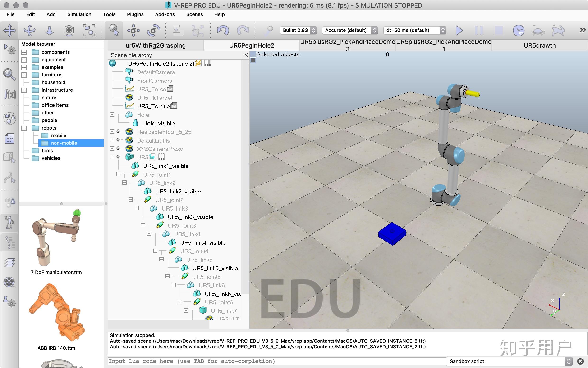Image resolution: width=588 pixels, height=368 pixels.
Task: Switch to the ur5WithRg2Grasping scene tab
Action: pos(156,45)
